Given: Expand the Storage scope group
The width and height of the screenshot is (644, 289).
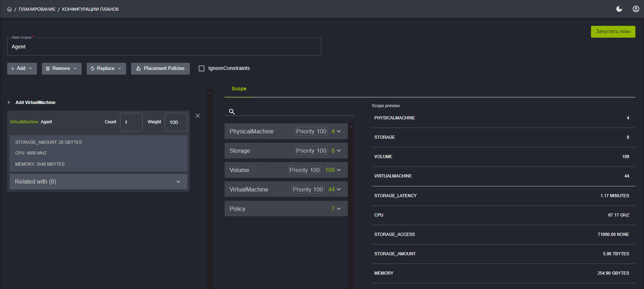Looking at the screenshot, I should click(286, 151).
